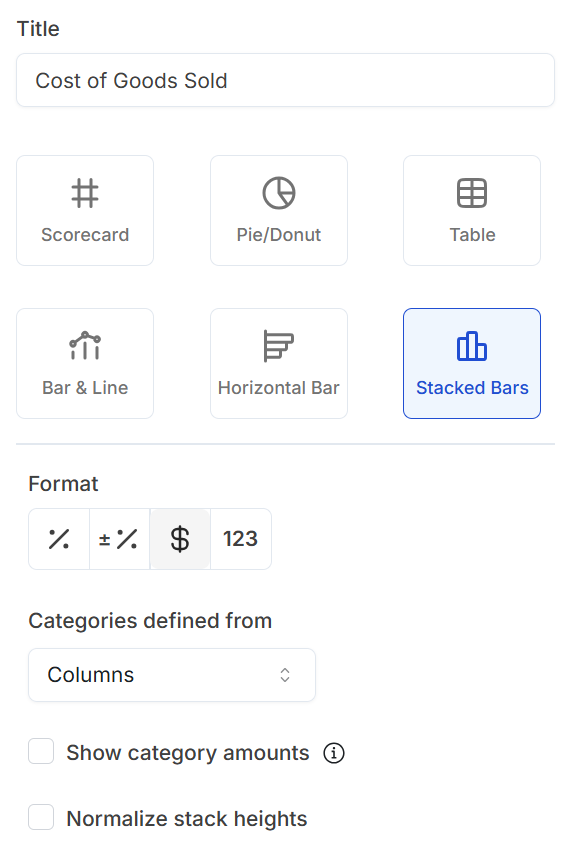Click the Normalize stack heights label
566x841 pixels.
[x=187, y=819]
